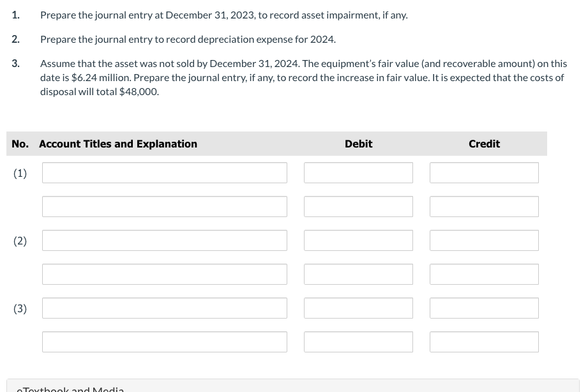Click the row label (1) beside the table
The height and width of the screenshot is (392, 581).
click(20, 172)
